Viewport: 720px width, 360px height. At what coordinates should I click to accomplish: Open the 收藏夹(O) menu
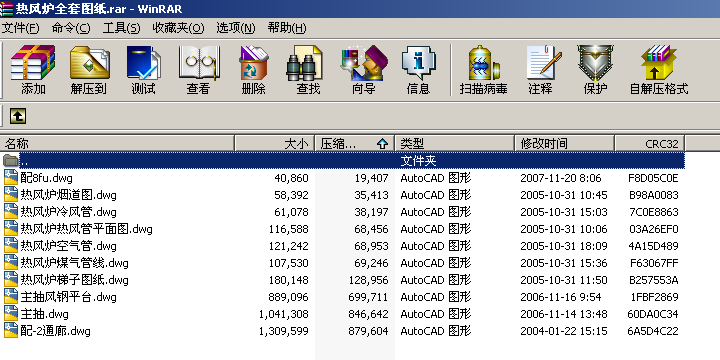(x=178, y=28)
